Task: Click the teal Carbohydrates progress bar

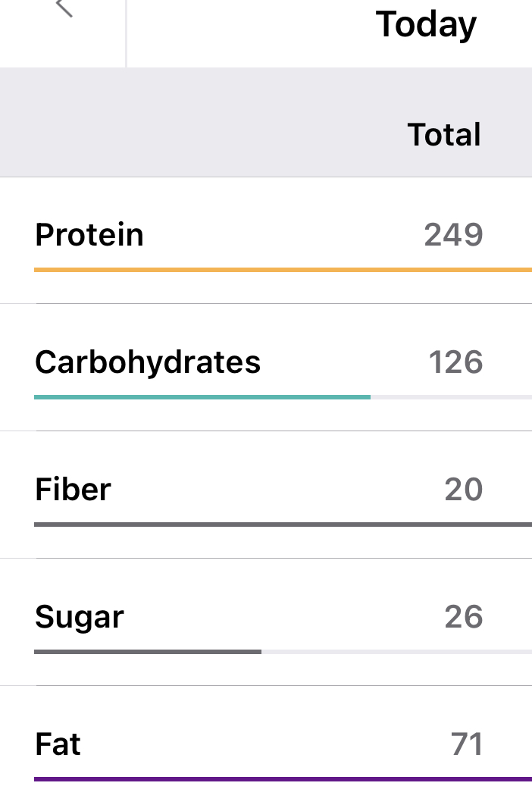Action: [202, 396]
